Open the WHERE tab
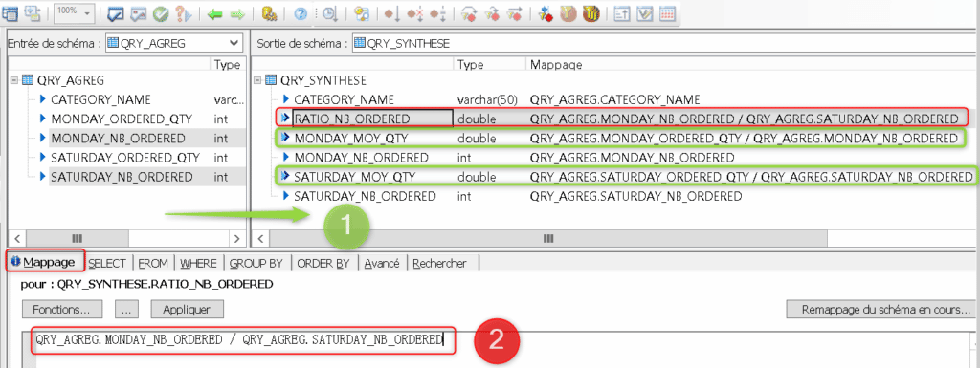 pyautogui.click(x=197, y=263)
